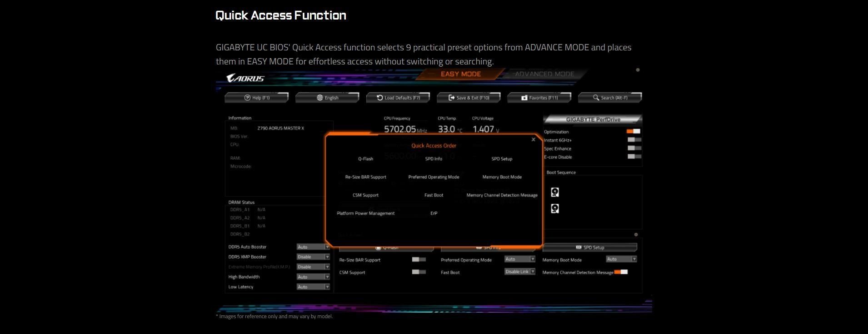Select CSM Support in Quick Access Order
The height and width of the screenshot is (334, 868).
366,195
